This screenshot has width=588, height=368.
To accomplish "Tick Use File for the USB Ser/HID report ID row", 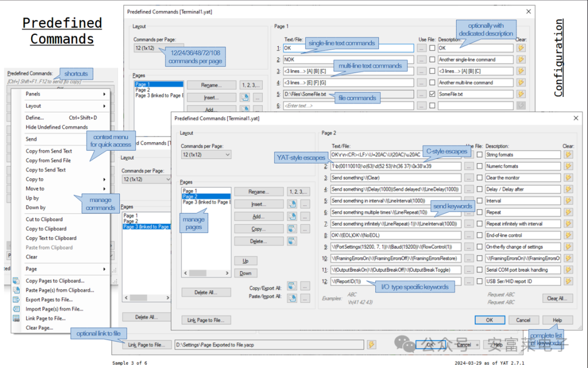I will click(x=480, y=281).
